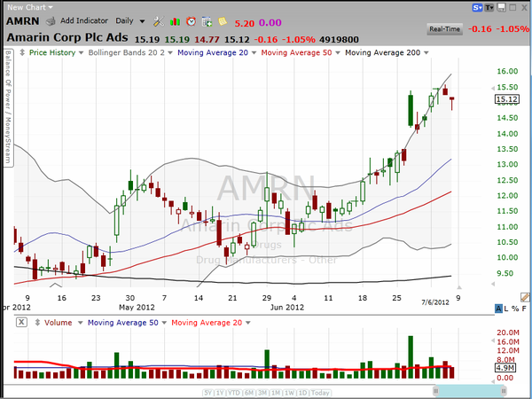Click the -1.05% change next to Real-Time
532x399 pixels.
[512, 29]
